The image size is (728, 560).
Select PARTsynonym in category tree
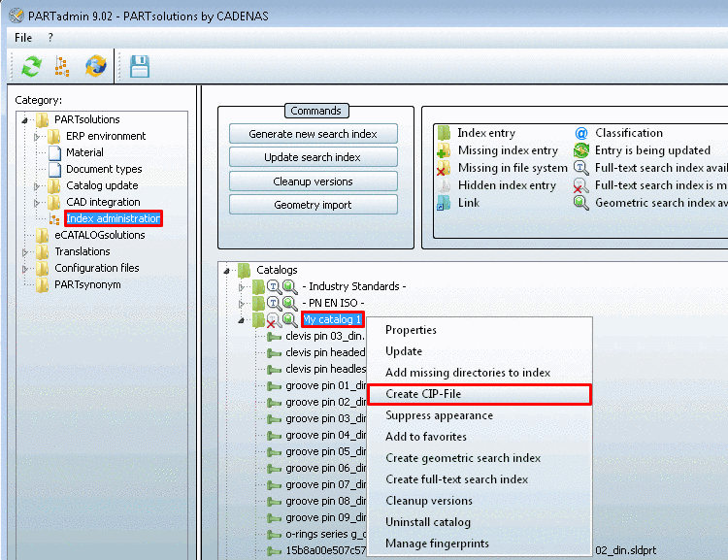tap(87, 284)
